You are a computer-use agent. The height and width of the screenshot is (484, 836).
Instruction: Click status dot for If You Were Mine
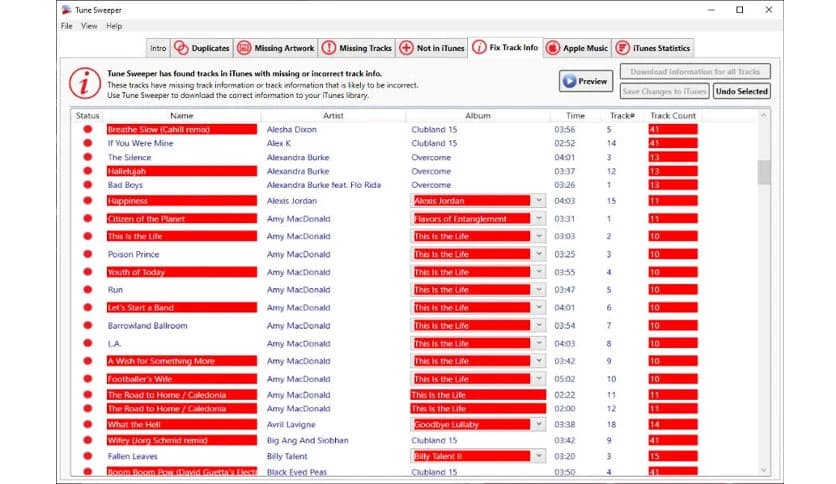point(88,143)
